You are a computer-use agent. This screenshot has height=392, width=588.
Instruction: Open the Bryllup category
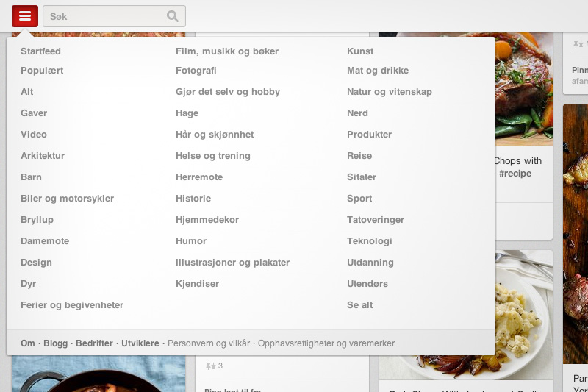(37, 220)
